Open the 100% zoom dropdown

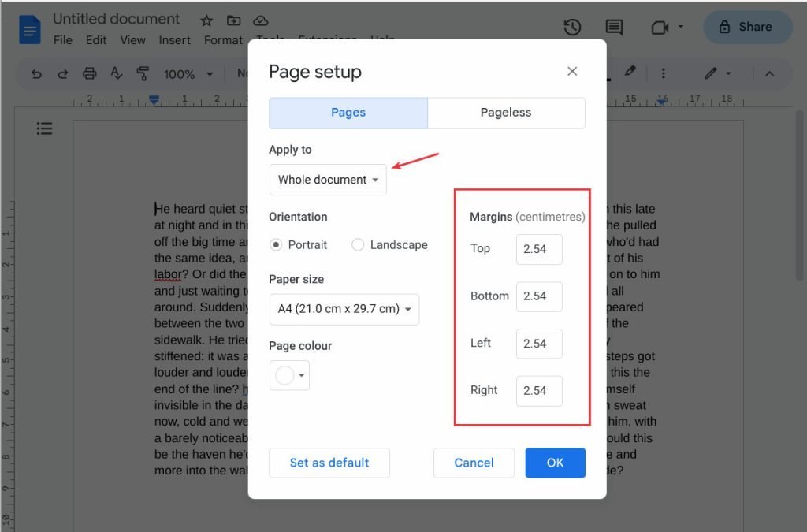188,74
